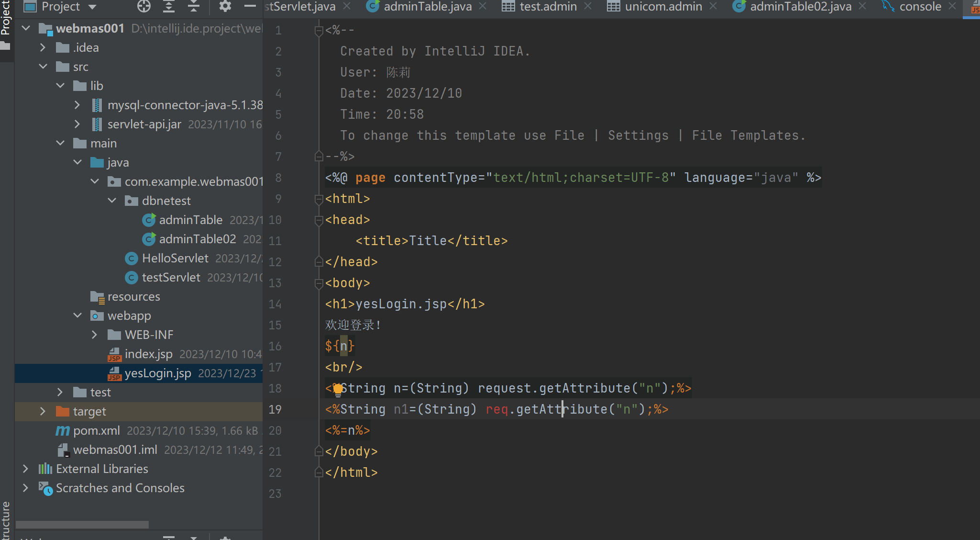Click the locate (select opened file) crosshair icon
This screenshot has height=540, width=980.
[143, 6]
